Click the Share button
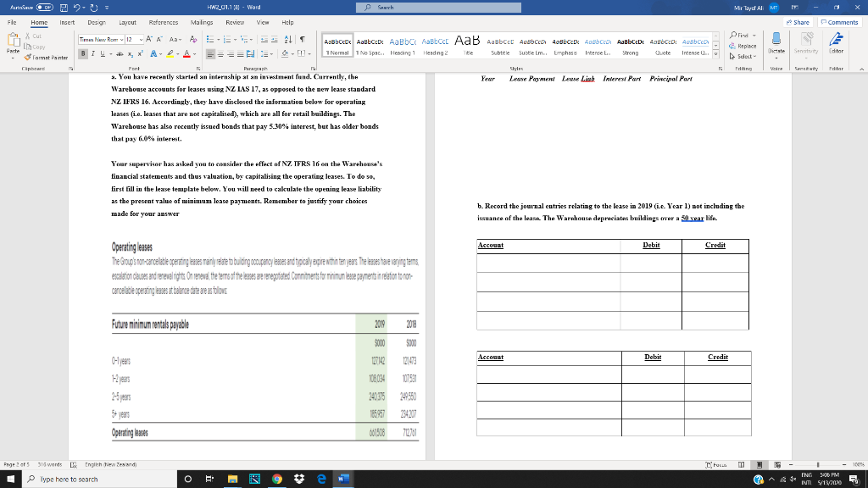Image resolution: width=868 pixels, height=488 pixels. click(798, 22)
